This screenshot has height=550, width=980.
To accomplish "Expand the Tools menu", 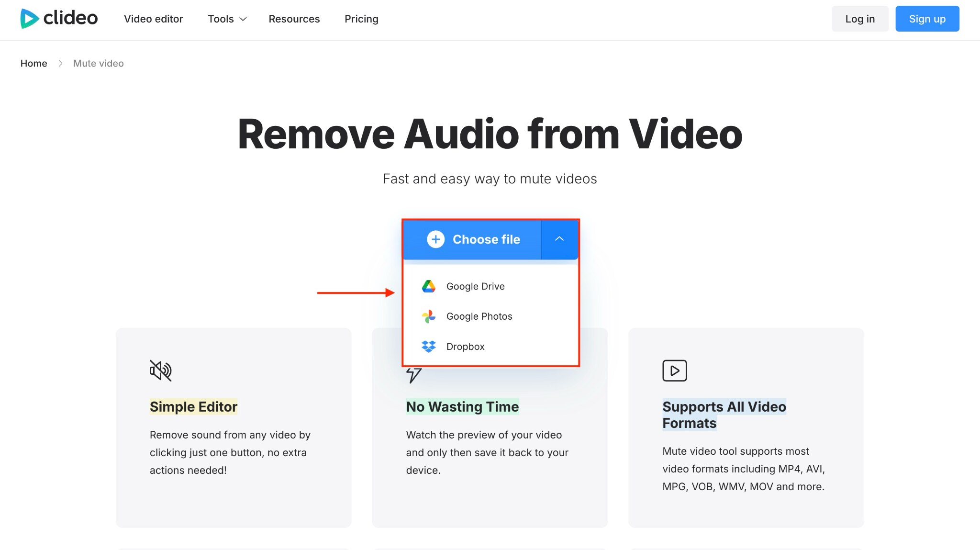I will (x=227, y=19).
